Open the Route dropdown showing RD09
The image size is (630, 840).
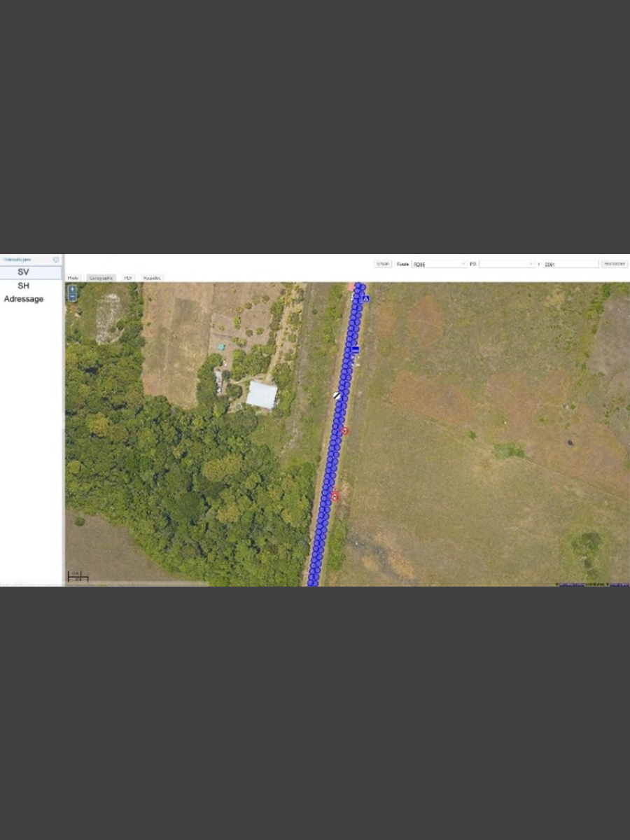439,264
